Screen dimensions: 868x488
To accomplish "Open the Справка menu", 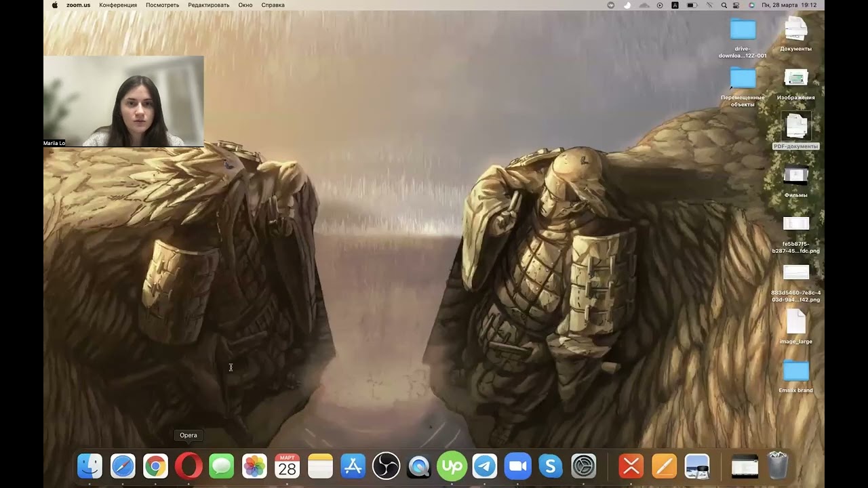I will (x=273, y=5).
